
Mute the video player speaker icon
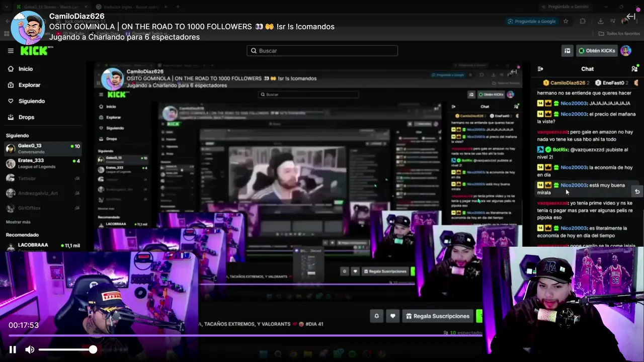(x=30, y=349)
